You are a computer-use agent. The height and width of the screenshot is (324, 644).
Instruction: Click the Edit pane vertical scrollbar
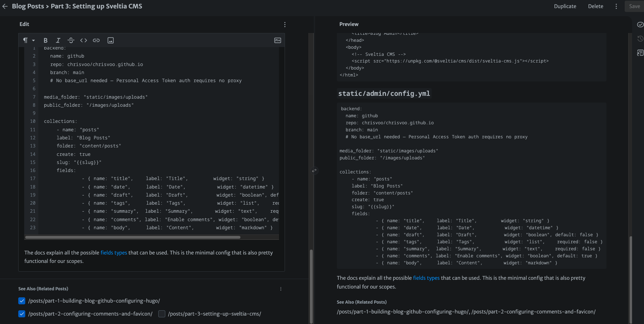311,286
